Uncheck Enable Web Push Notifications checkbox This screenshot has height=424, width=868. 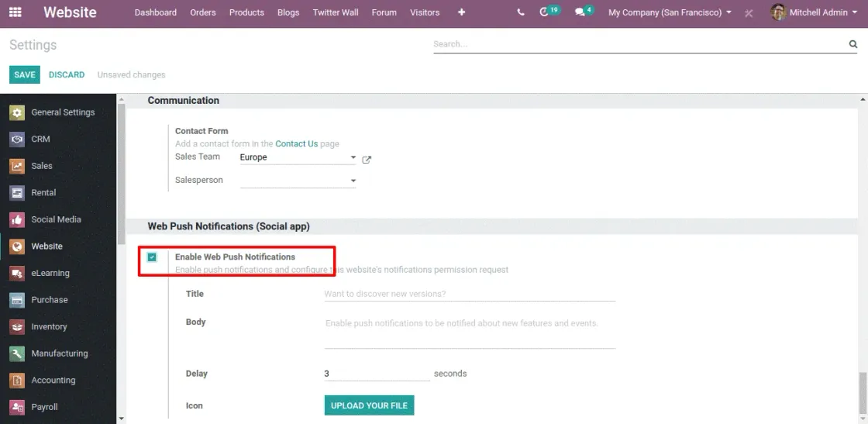pyautogui.click(x=152, y=257)
